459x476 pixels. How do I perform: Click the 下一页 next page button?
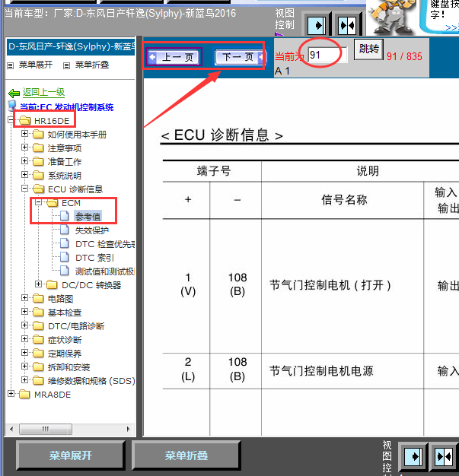(240, 57)
